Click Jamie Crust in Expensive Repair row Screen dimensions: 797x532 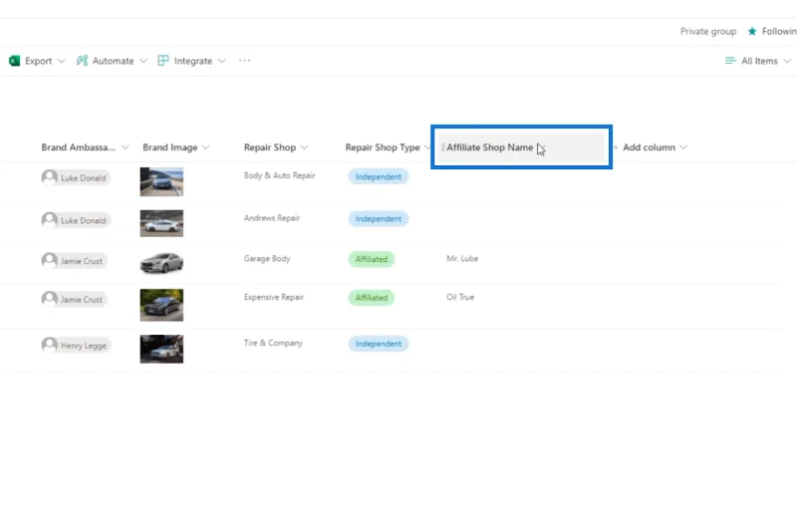pos(74,299)
